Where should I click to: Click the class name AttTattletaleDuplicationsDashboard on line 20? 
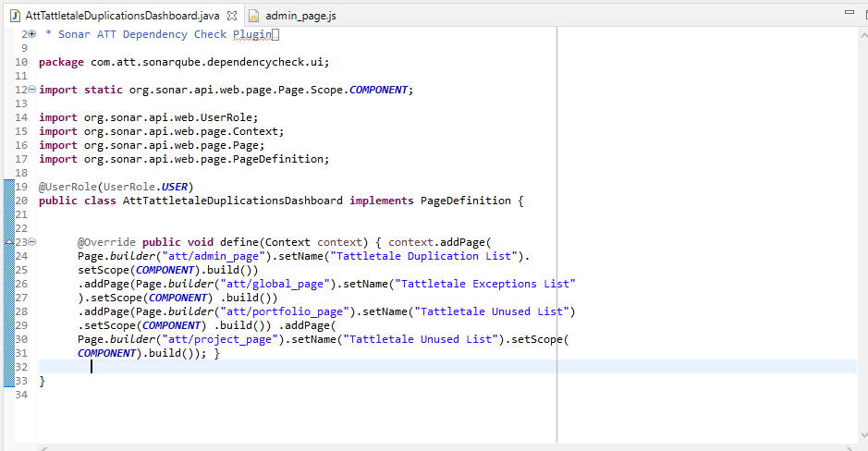tap(233, 201)
